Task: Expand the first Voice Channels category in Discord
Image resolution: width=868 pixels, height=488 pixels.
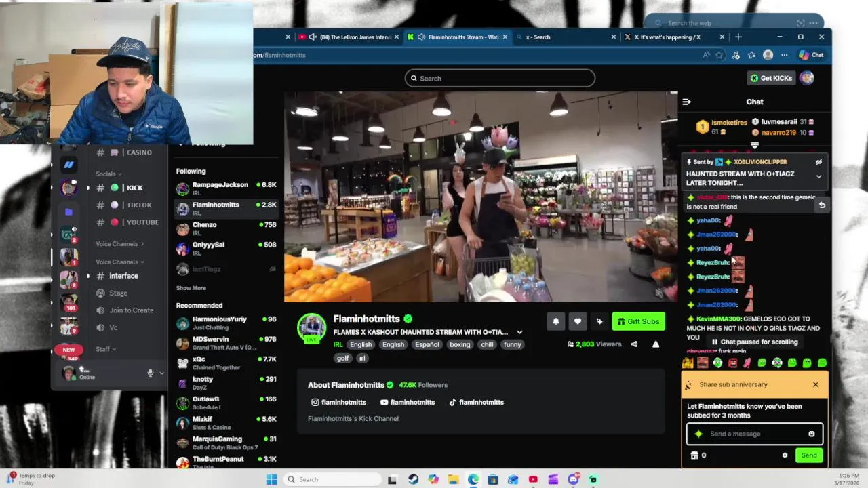Action: click(x=120, y=244)
